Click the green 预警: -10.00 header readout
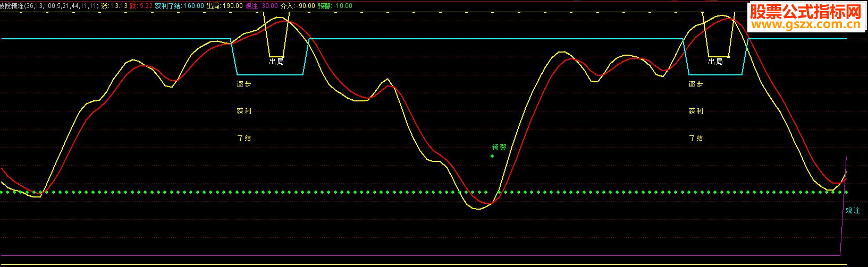 click(x=335, y=6)
